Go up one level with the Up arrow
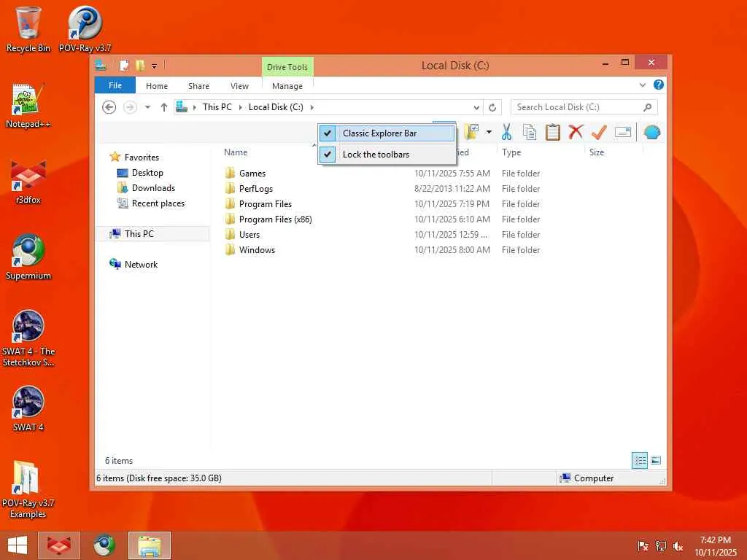 (x=164, y=107)
